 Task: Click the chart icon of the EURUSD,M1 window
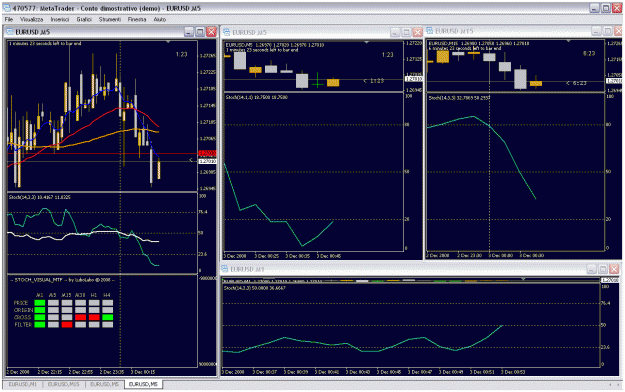click(225, 269)
